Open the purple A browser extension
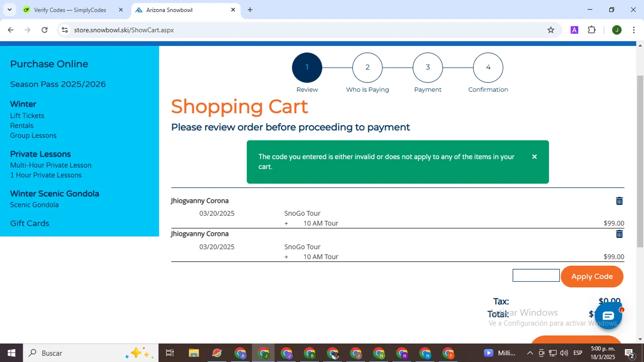 click(574, 30)
